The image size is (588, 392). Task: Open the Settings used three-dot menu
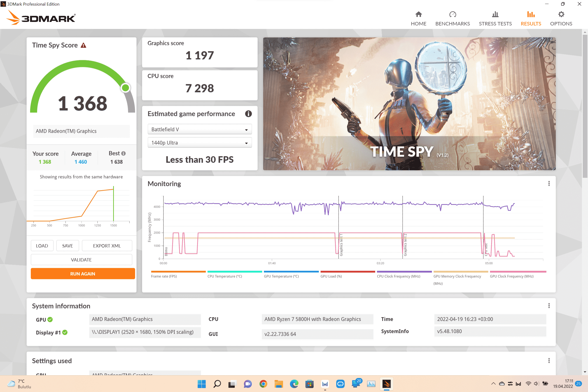click(x=549, y=360)
